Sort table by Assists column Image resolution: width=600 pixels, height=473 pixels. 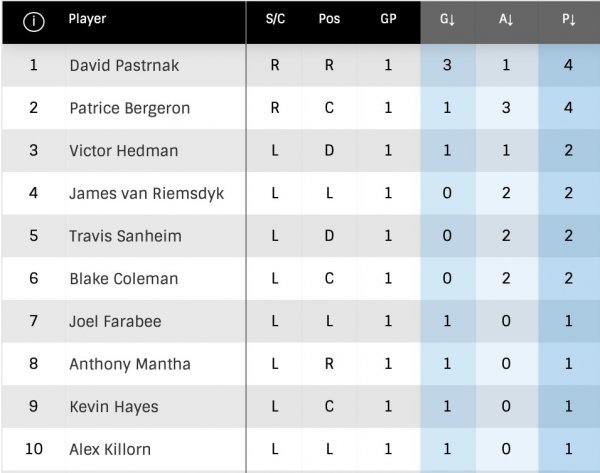click(508, 20)
